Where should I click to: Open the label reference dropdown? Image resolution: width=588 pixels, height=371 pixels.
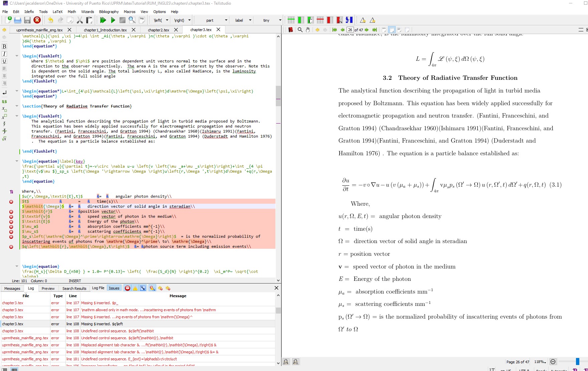tap(250, 20)
